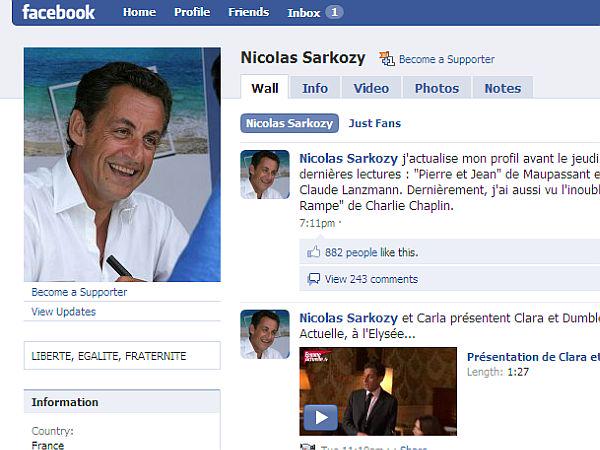Open Friends in the navigation bar
The height and width of the screenshot is (450, 600).
(248, 13)
